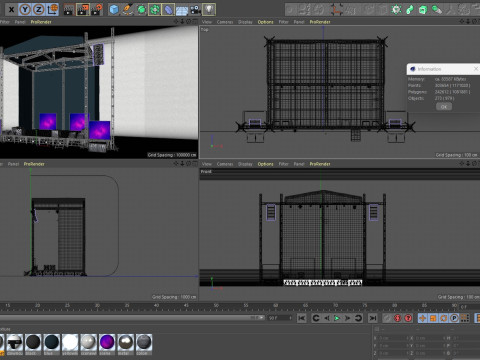Screen dimensions: 480x360
Task: Click bottom-left viewport move camera icon
Action: tap(176, 164)
